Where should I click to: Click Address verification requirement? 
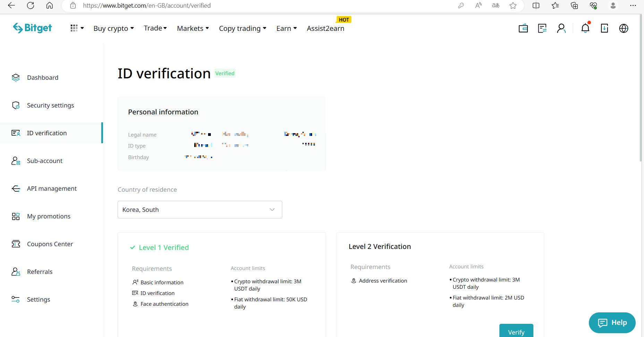point(383,281)
